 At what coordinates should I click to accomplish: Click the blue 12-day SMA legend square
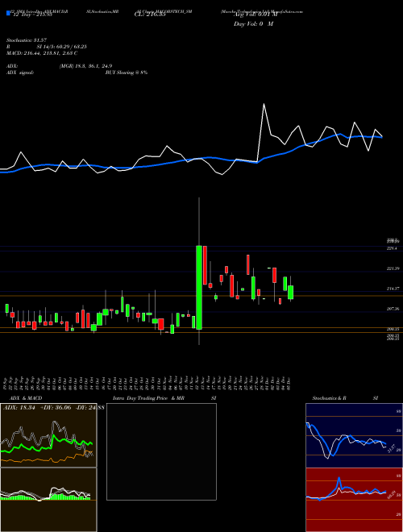(x=8, y=13)
